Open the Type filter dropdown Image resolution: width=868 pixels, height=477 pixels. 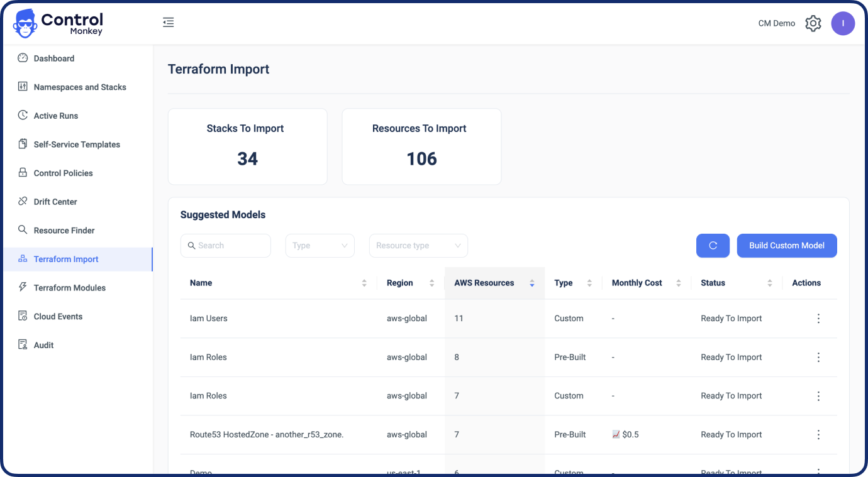click(x=320, y=246)
